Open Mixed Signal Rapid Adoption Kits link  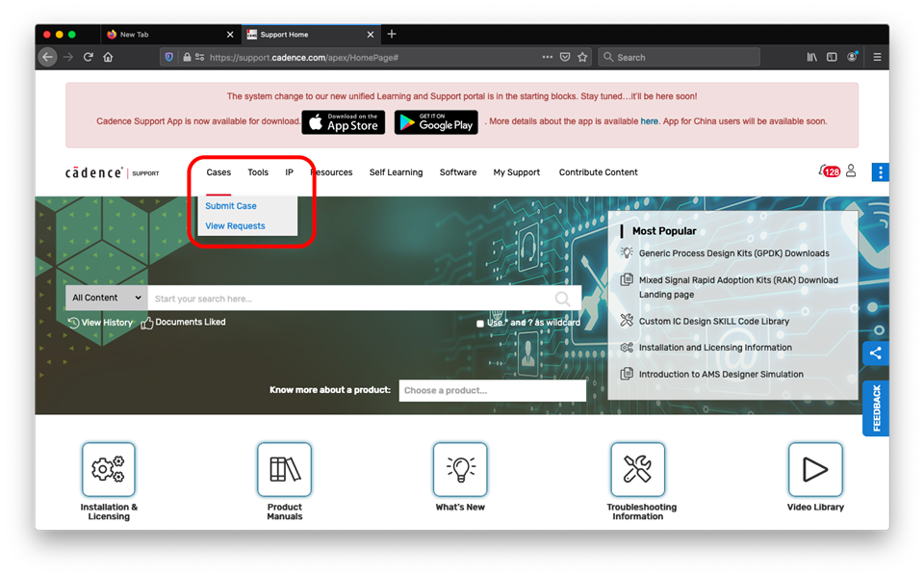[x=738, y=287]
